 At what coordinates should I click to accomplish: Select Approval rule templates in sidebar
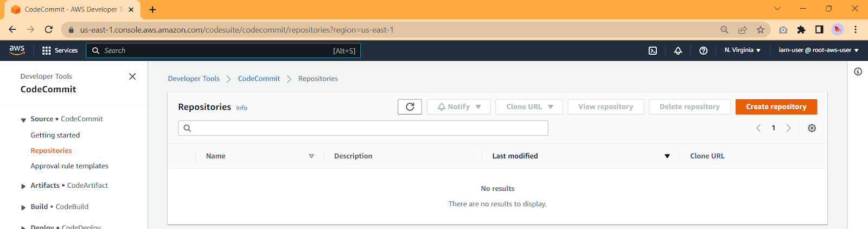[x=69, y=166]
